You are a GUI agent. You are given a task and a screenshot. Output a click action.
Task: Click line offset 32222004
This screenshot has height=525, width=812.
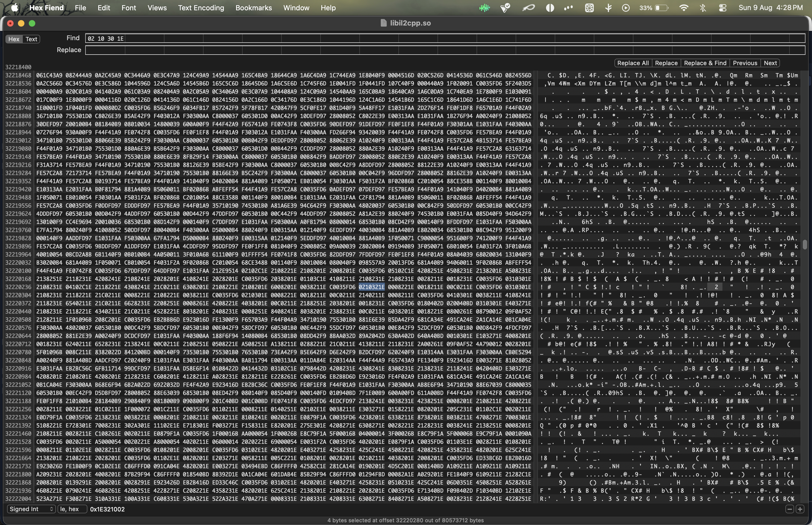pos(18,499)
